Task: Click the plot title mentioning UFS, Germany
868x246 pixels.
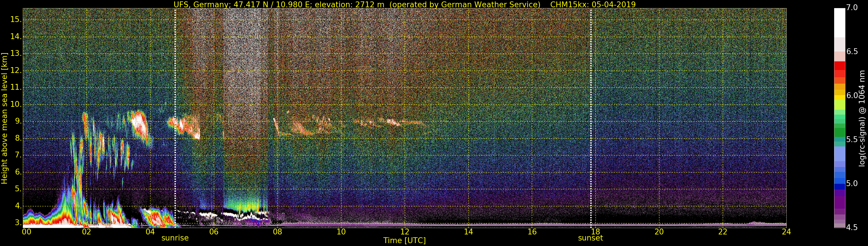Action: [x=404, y=4]
